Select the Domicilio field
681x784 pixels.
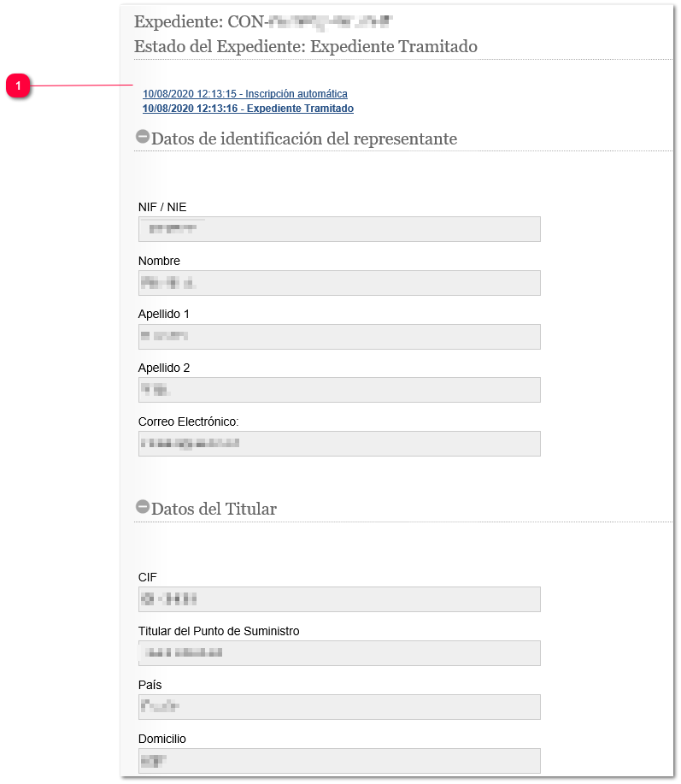tap(339, 761)
